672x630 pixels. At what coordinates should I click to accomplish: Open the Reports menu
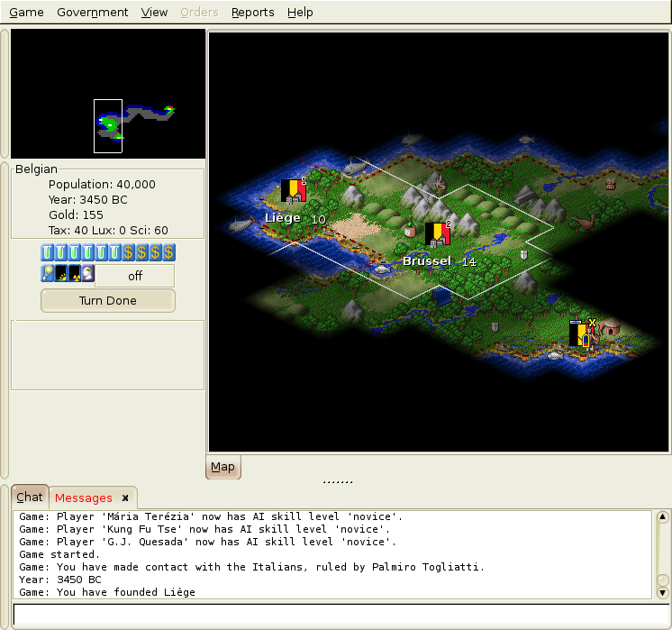pyautogui.click(x=253, y=12)
